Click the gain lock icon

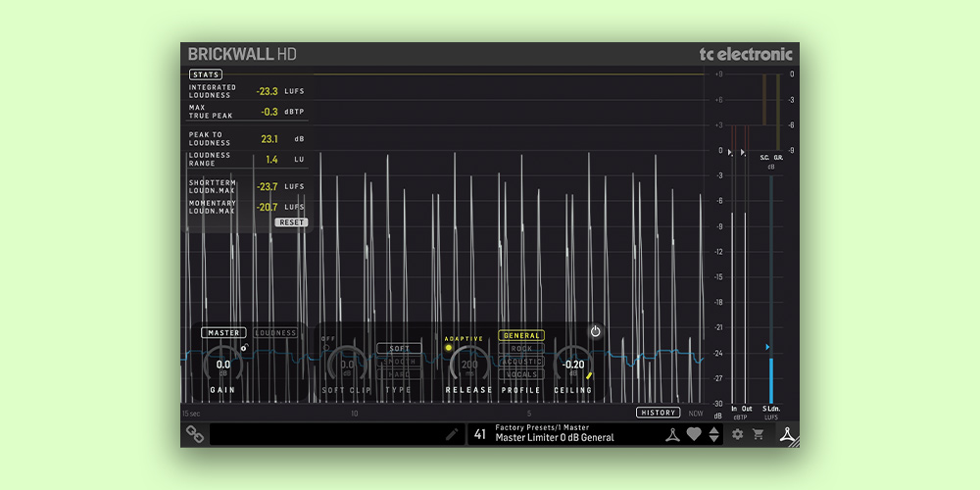tap(243, 347)
